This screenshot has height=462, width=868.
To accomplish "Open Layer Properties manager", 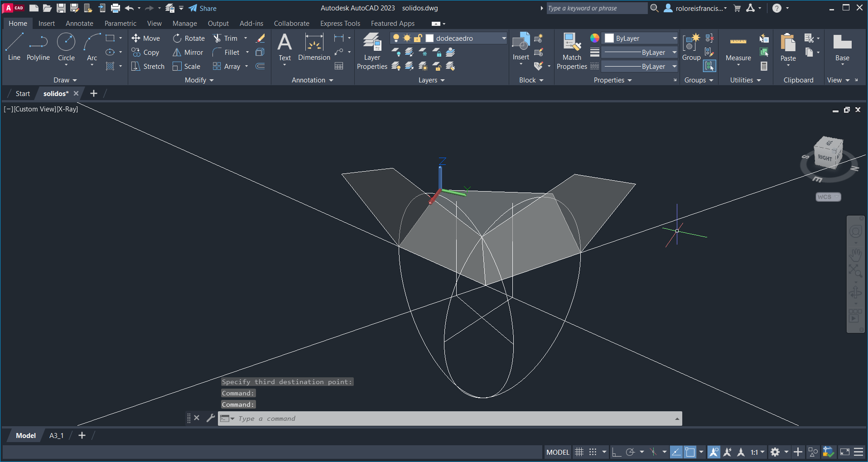I will (372, 51).
